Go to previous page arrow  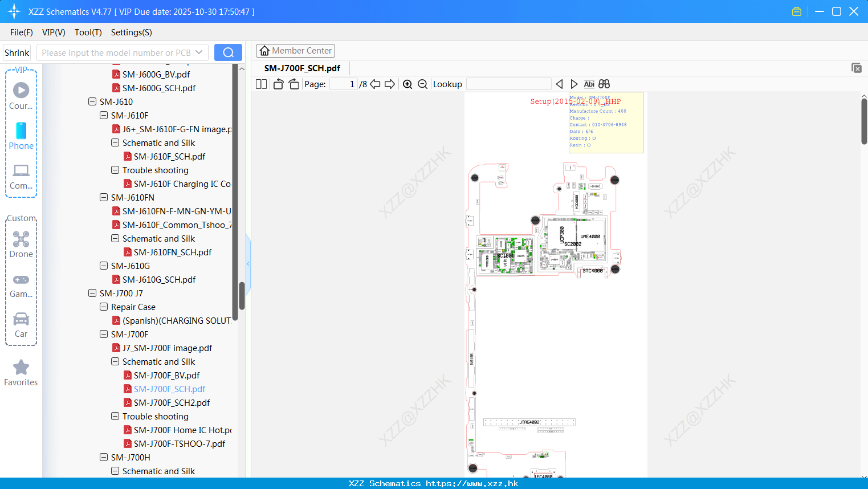375,84
